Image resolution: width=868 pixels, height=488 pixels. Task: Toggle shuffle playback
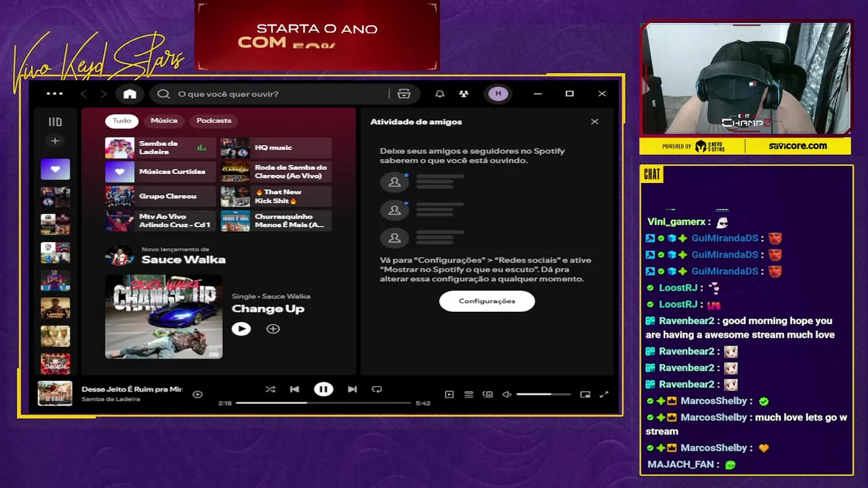[x=270, y=390]
